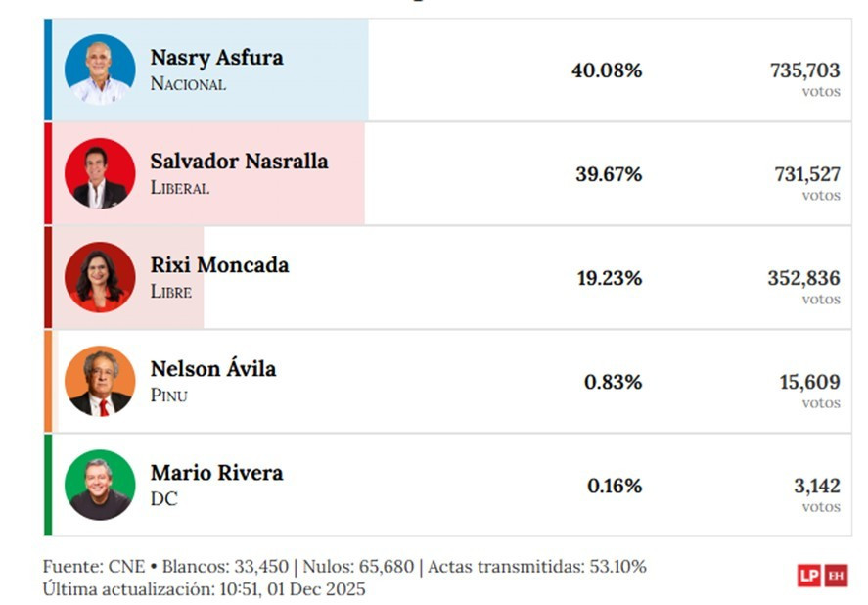Click the Fuente: CNE source text
The image size is (868, 605).
[x=94, y=567]
